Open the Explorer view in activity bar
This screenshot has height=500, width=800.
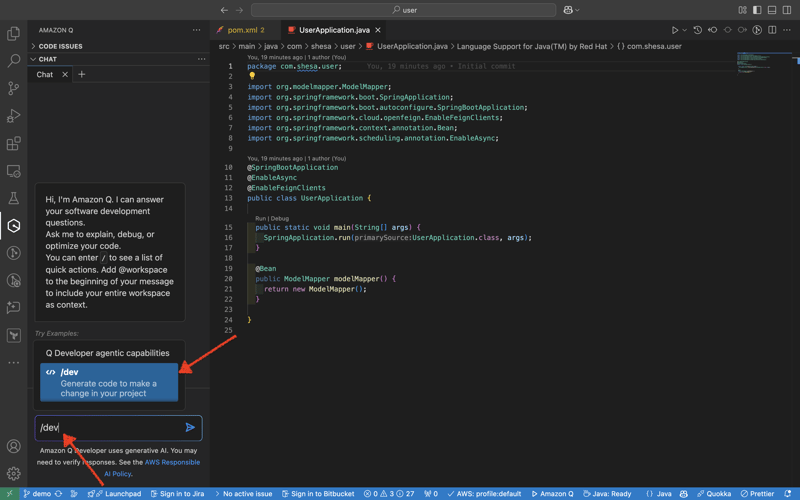point(14,34)
